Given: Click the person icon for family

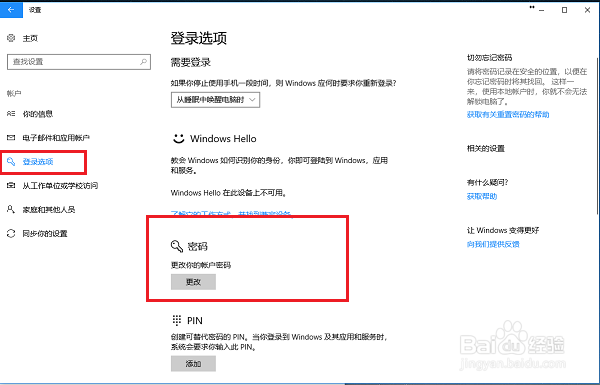Looking at the screenshot, I should pos(11,209).
